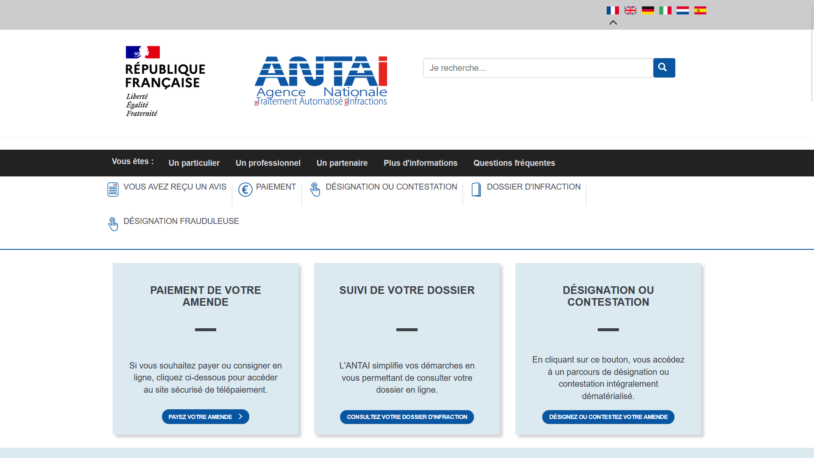
Task: Click the Dossier d'infraction page icon
Action: pyautogui.click(x=476, y=190)
